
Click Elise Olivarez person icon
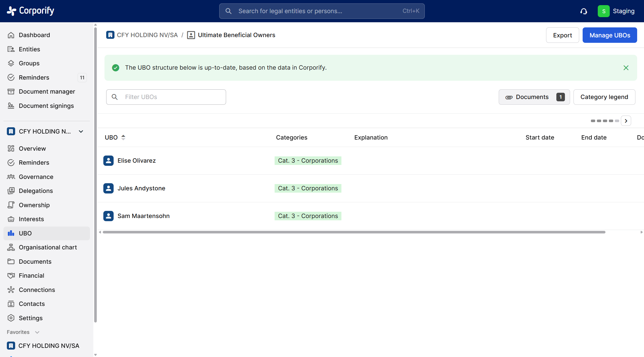(108, 161)
